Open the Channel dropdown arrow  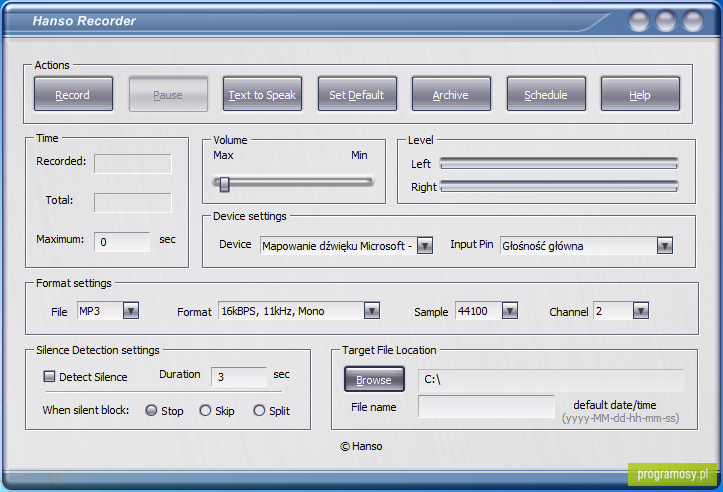641,311
